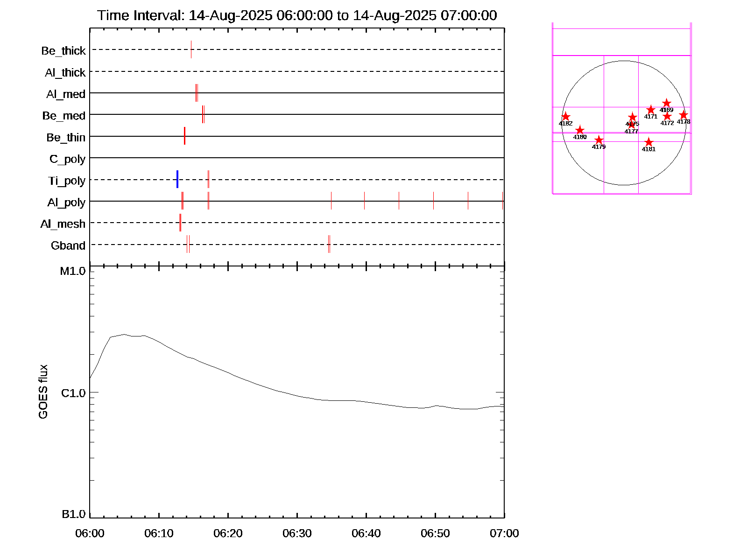The height and width of the screenshot is (560, 747).
Task: Click the star marker for region 4171
Action: [651, 110]
